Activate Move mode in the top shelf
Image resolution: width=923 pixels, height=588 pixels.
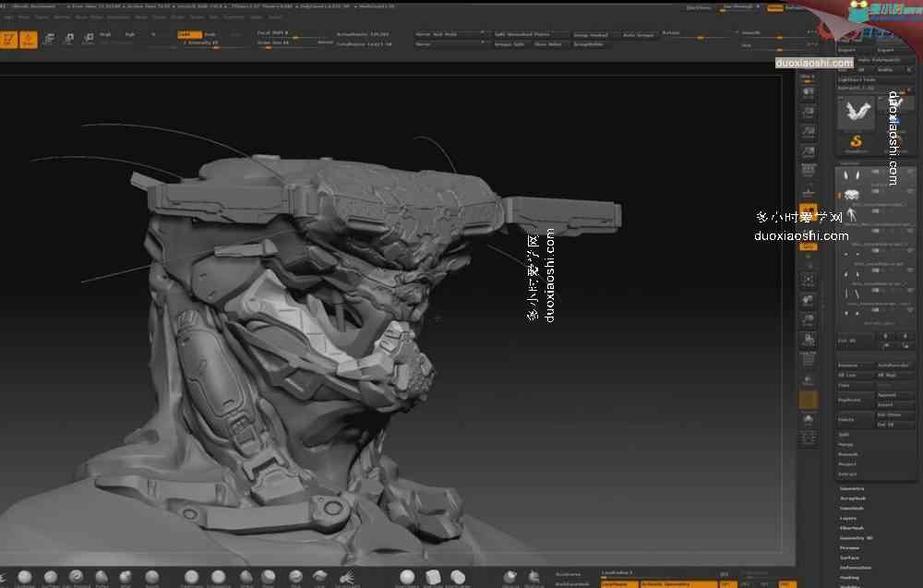tap(50, 39)
